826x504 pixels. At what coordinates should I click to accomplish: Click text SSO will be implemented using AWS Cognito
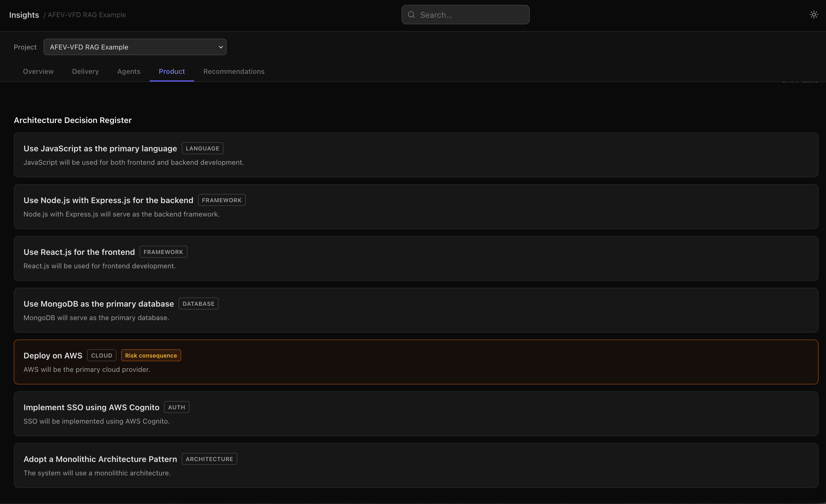(x=96, y=421)
